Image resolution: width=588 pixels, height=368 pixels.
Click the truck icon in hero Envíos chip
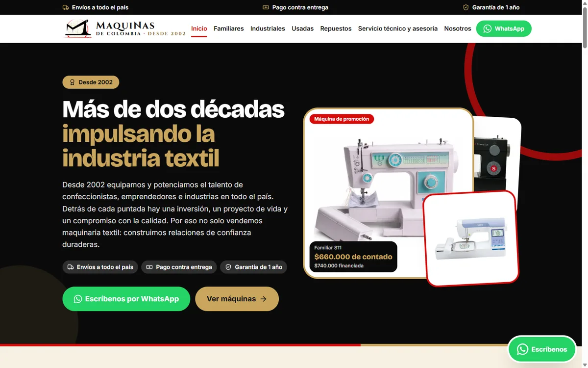71,267
